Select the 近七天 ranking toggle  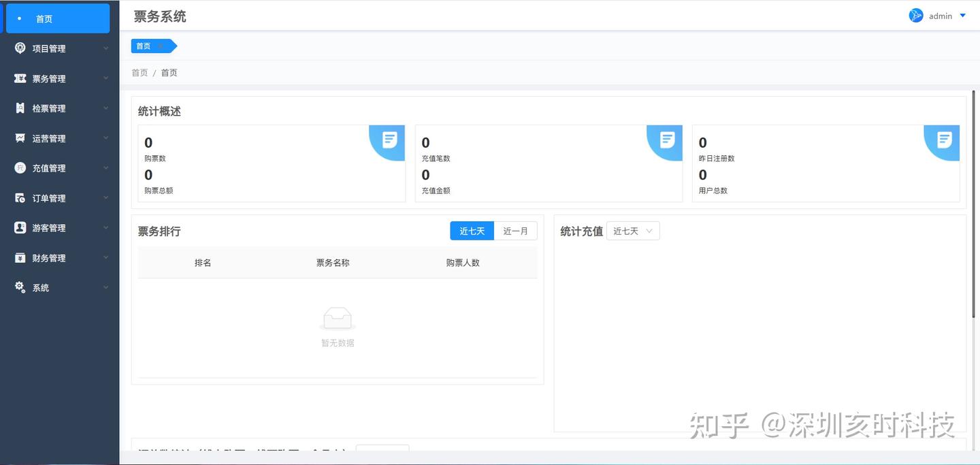click(x=472, y=231)
